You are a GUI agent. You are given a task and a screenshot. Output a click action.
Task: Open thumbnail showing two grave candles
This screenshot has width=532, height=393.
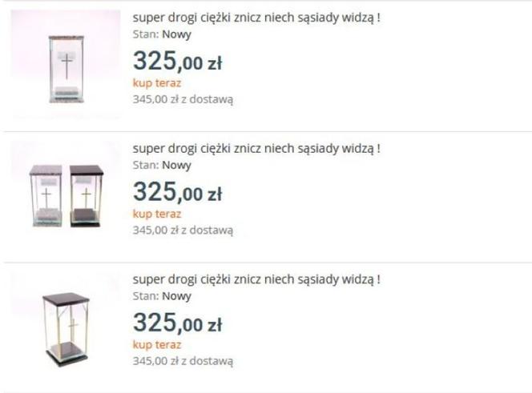coord(66,195)
